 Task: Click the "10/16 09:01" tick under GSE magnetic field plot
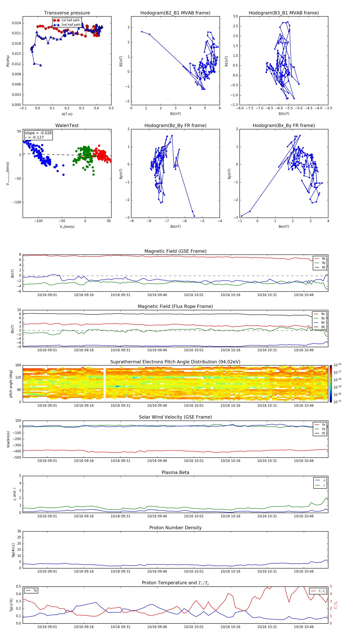coord(47,295)
